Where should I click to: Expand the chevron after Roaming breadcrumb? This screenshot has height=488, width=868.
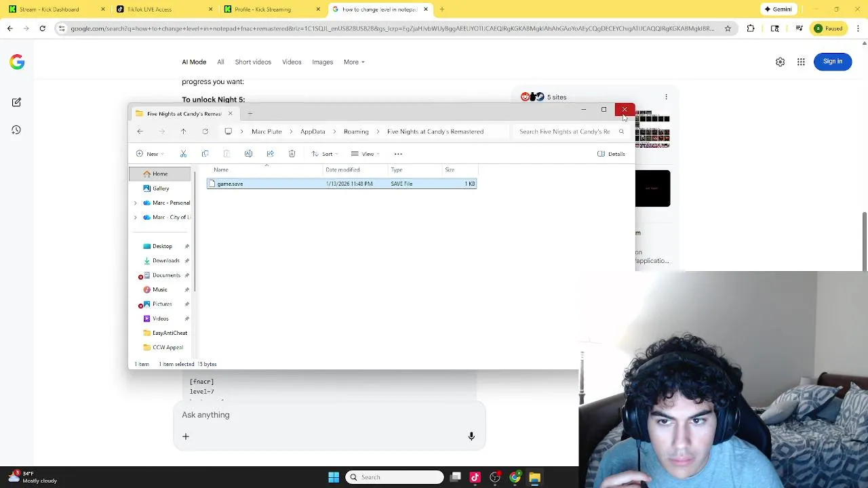click(378, 131)
